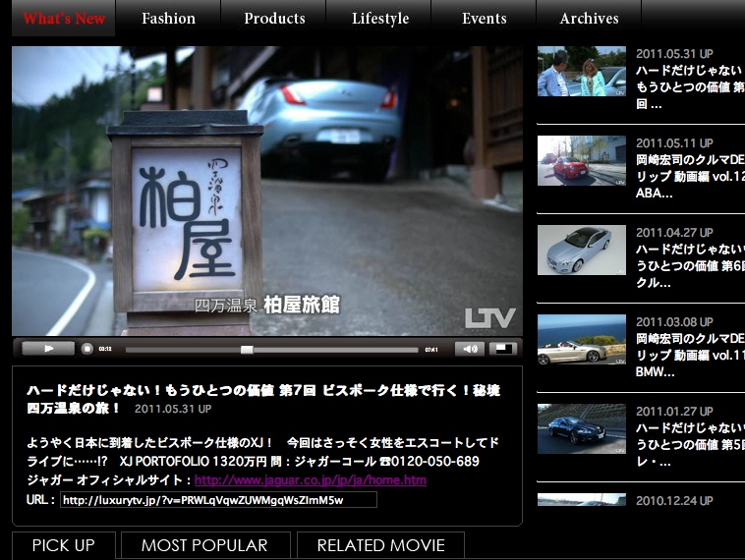745x560 pixels.
Task: Switch to the PICK UP tab
Action: [x=64, y=545]
